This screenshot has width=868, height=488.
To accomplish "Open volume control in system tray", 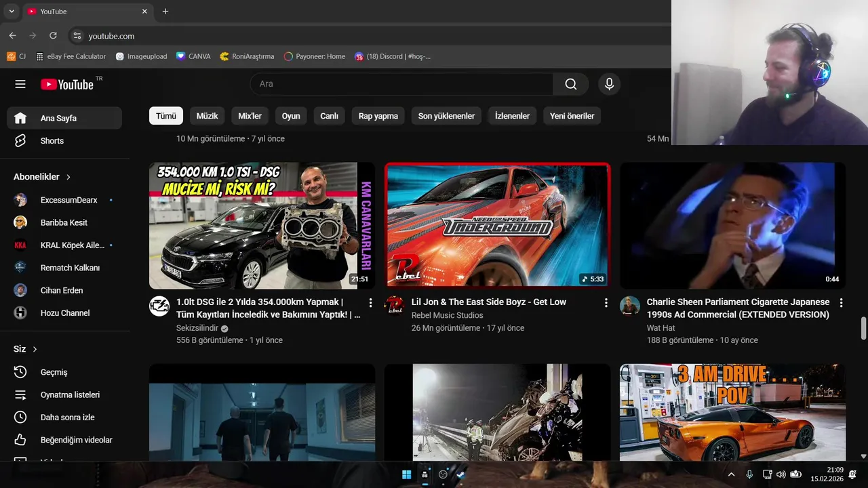I will (781, 474).
